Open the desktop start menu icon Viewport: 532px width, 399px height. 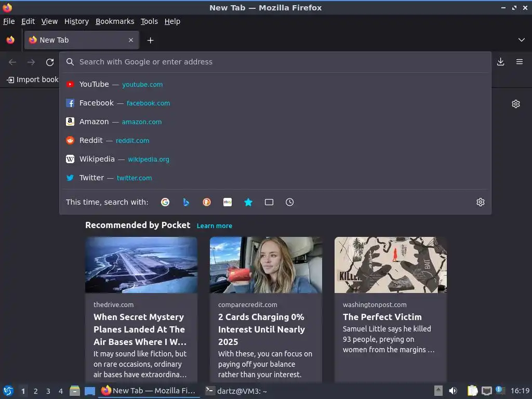pyautogui.click(x=8, y=391)
